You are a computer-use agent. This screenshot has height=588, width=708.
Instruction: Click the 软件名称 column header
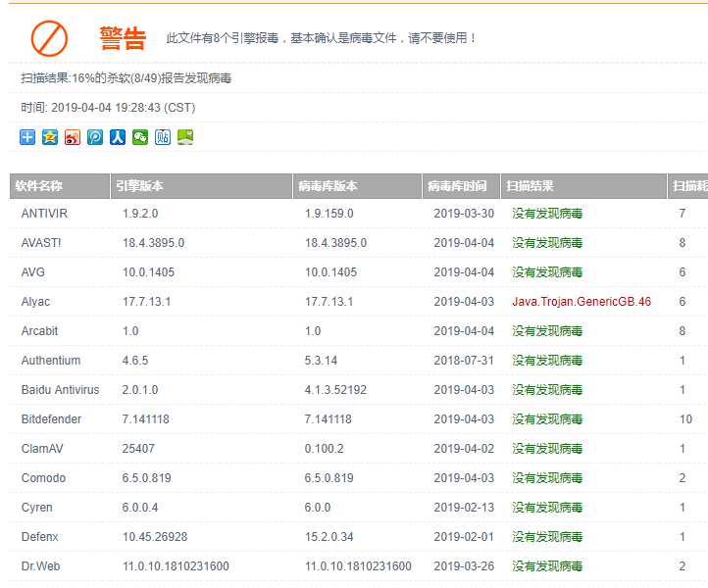[60, 186]
